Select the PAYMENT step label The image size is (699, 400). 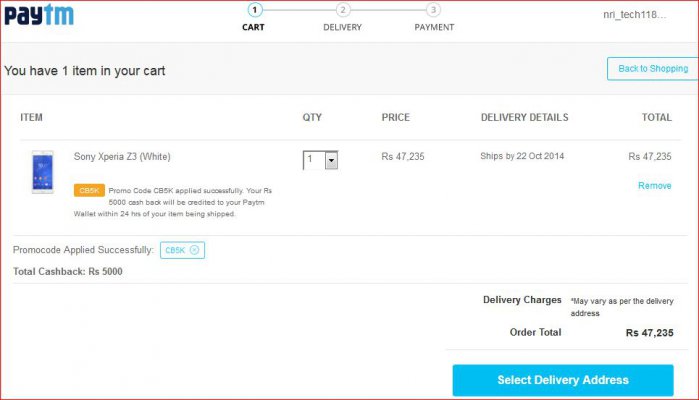pyautogui.click(x=434, y=27)
